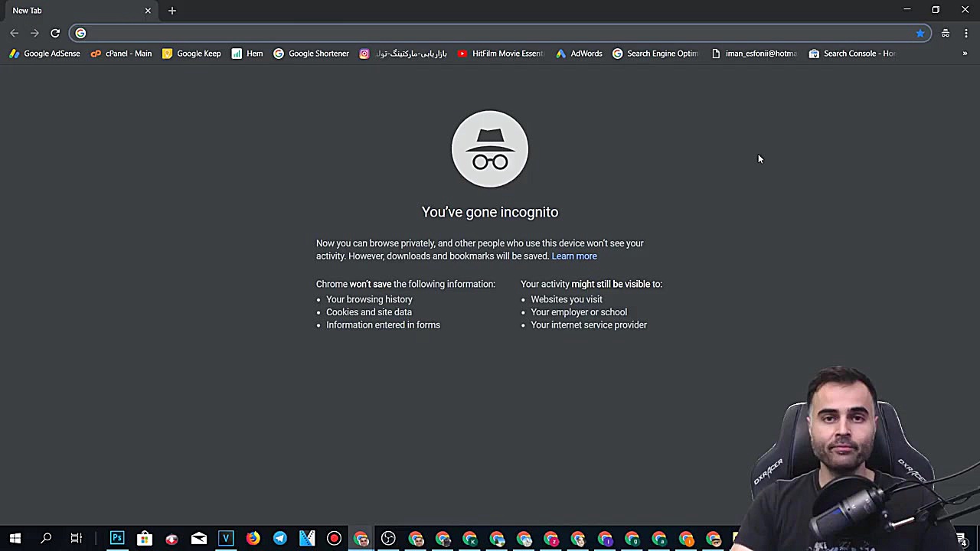Open the Chrome profile with K badge

tap(470, 539)
